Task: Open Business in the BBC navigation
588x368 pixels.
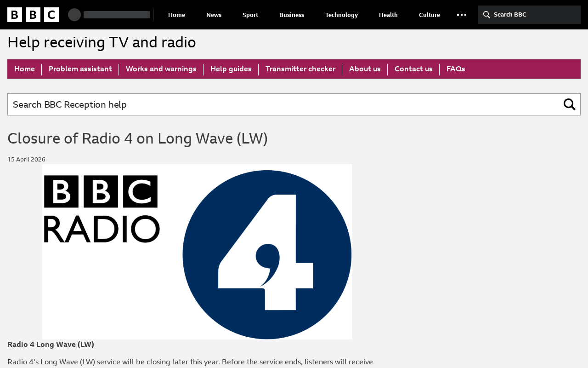Action: coord(292,15)
